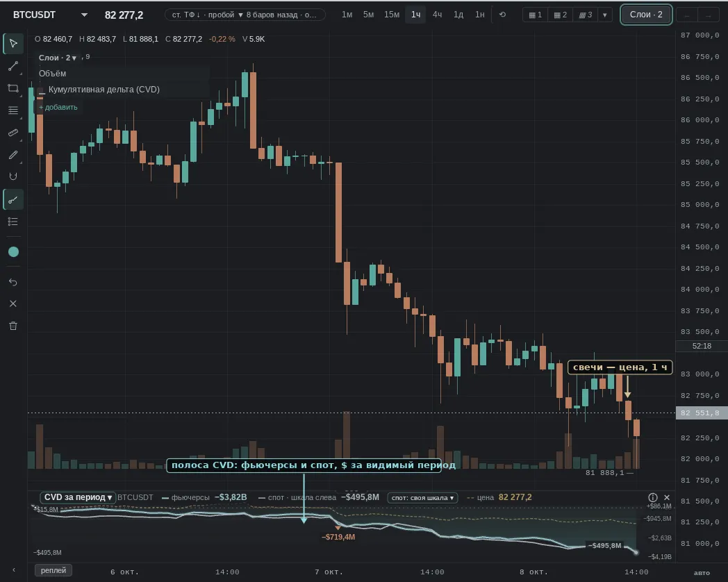The height and width of the screenshot is (582, 728).
Task: Select the rectangle shape tool
Action: tap(13, 88)
